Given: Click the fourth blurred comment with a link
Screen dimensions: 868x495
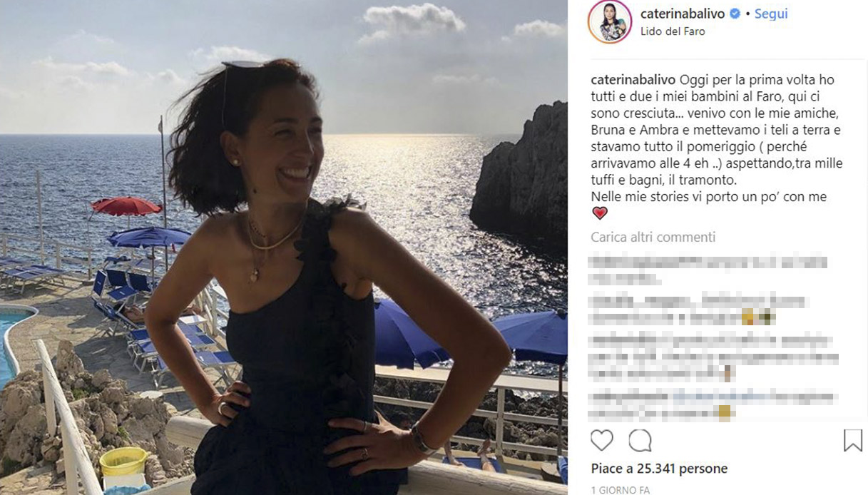Looking at the screenshot, I should (x=714, y=404).
